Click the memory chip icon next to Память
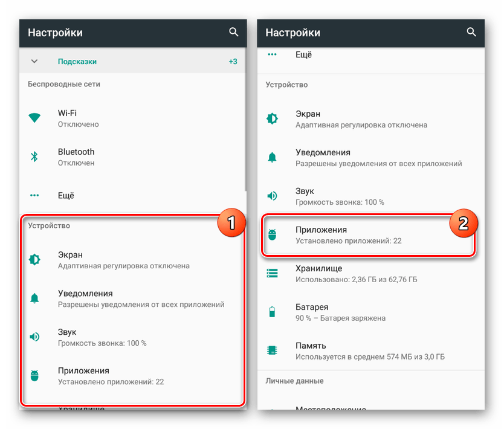504x429 pixels. (x=273, y=350)
